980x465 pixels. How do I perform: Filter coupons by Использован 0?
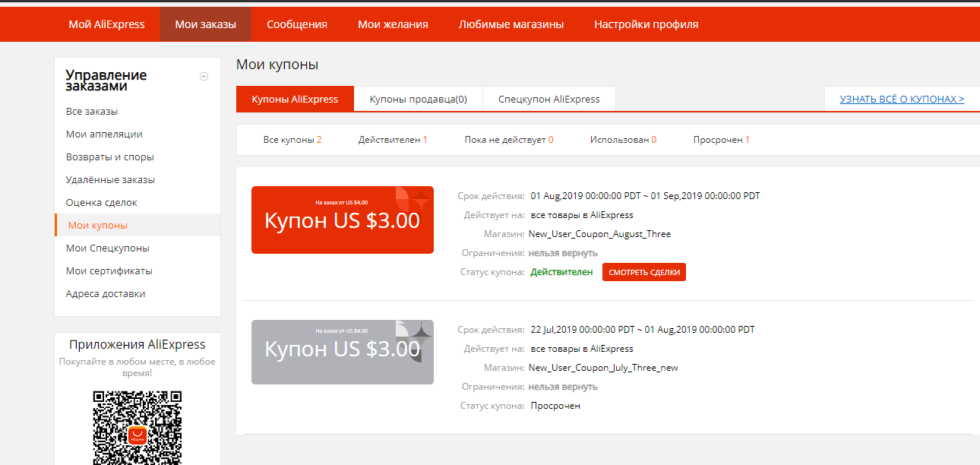(623, 140)
